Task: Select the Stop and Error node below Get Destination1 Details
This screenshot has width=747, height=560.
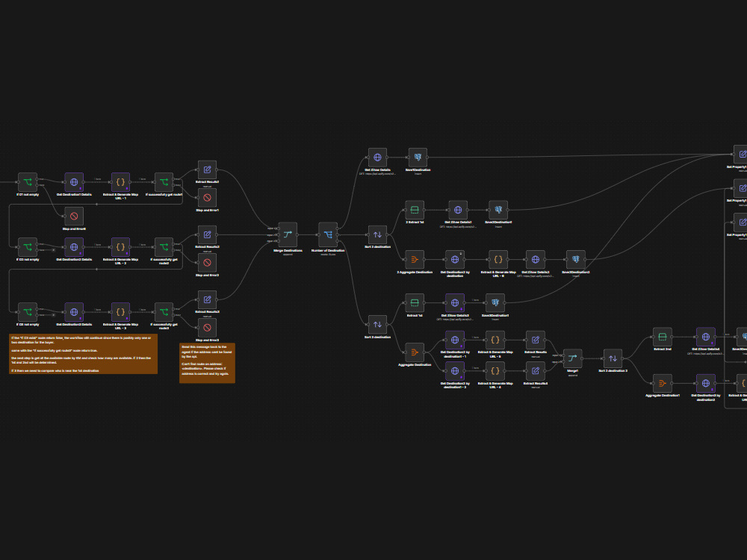Action: point(74,217)
